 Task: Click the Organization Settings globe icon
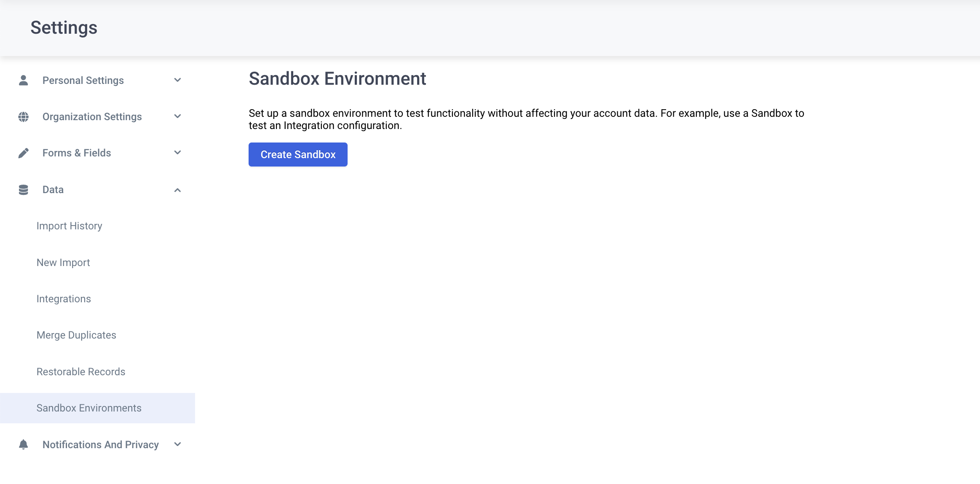(x=24, y=117)
